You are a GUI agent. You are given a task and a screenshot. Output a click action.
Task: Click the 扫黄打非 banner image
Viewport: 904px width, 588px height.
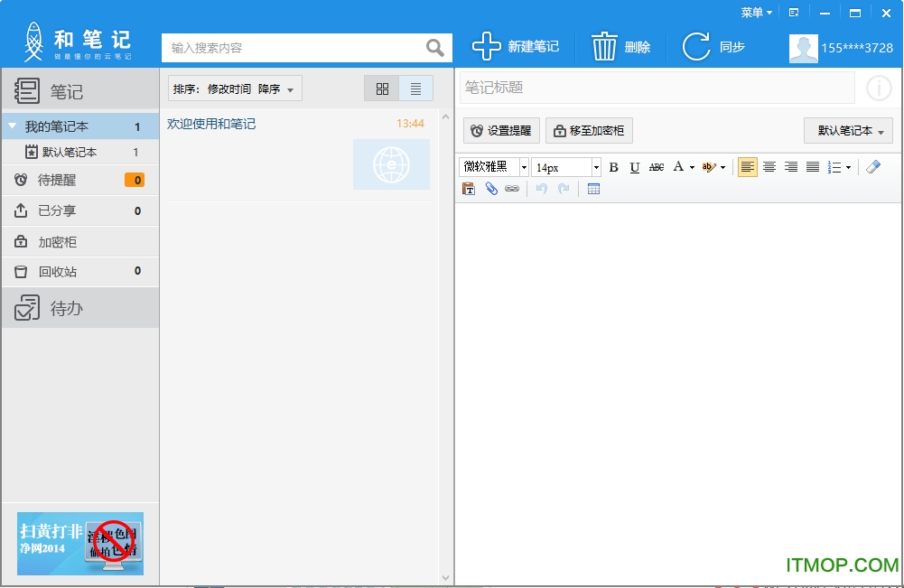pyautogui.click(x=80, y=544)
